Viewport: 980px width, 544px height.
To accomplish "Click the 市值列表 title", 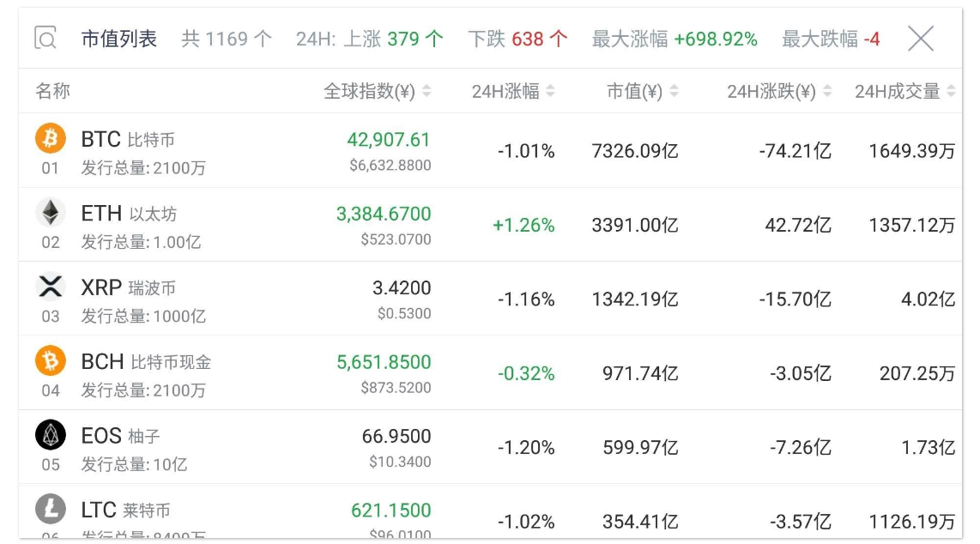I will coord(118,39).
